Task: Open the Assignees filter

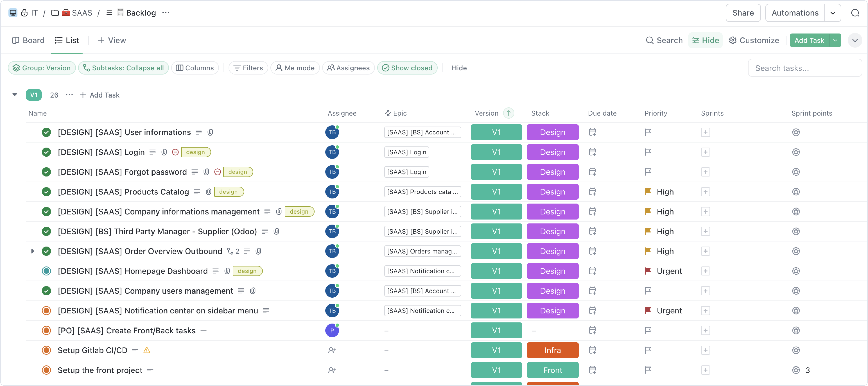Action: (348, 68)
